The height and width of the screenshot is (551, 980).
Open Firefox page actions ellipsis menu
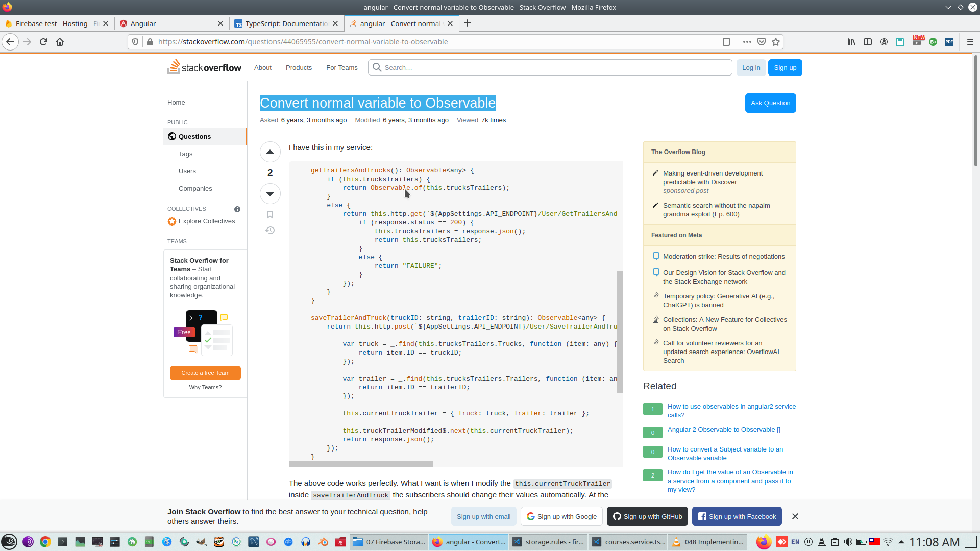747,42
